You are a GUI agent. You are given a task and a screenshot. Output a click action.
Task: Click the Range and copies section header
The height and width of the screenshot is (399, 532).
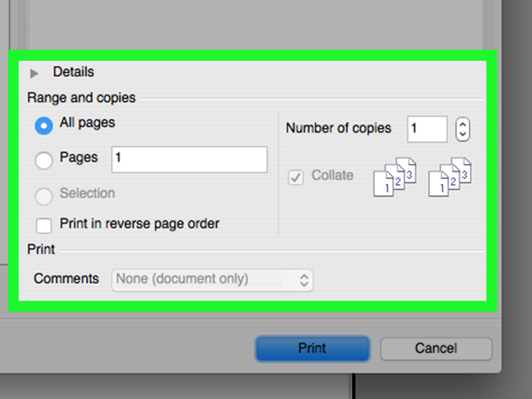pyautogui.click(x=81, y=97)
